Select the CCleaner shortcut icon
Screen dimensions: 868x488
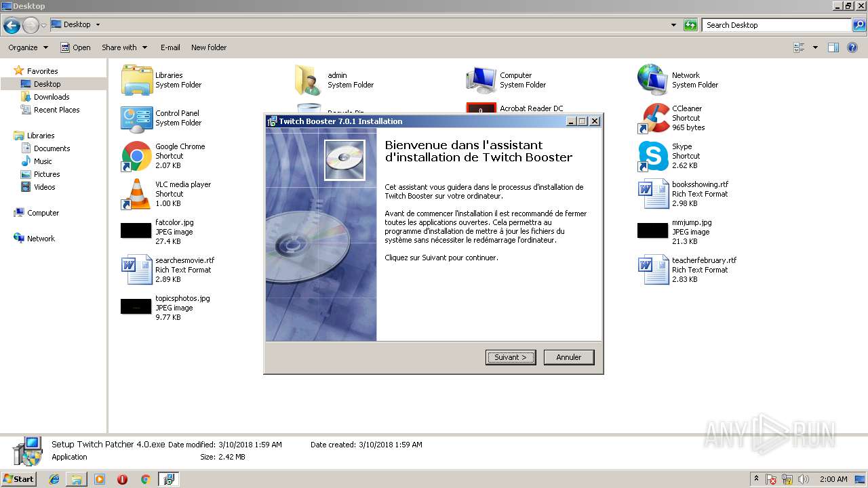tap(652, 118)
